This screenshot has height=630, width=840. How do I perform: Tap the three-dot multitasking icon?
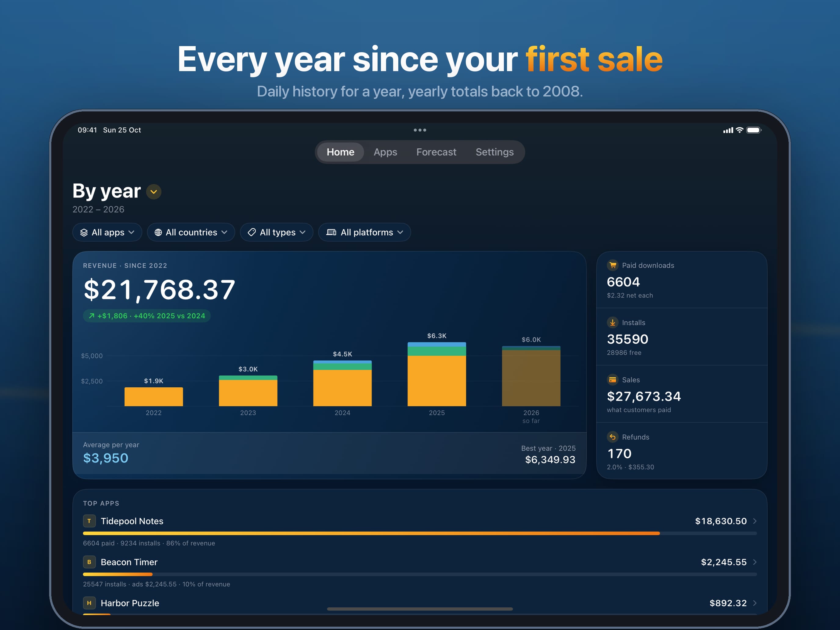pos(420,130)
